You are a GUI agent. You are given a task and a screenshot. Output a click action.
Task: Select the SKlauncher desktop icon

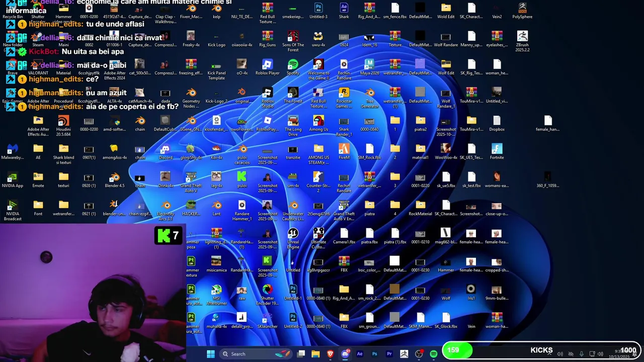267,321
